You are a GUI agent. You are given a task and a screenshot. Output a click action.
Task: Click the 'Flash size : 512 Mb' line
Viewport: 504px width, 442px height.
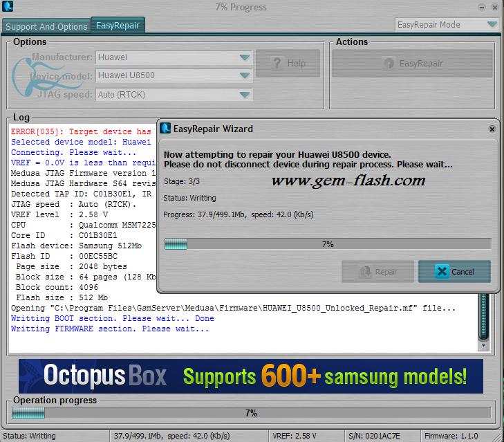click(62, 297)
